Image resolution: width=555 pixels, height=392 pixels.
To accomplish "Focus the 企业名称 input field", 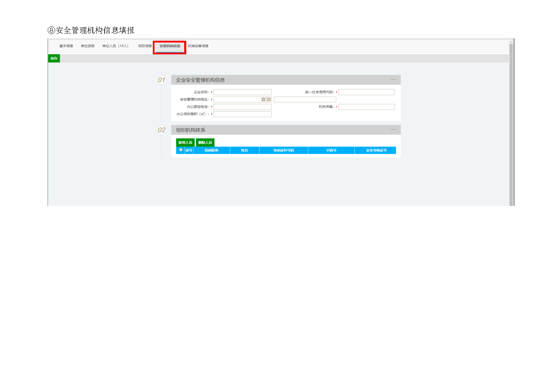I will point(242,92).
